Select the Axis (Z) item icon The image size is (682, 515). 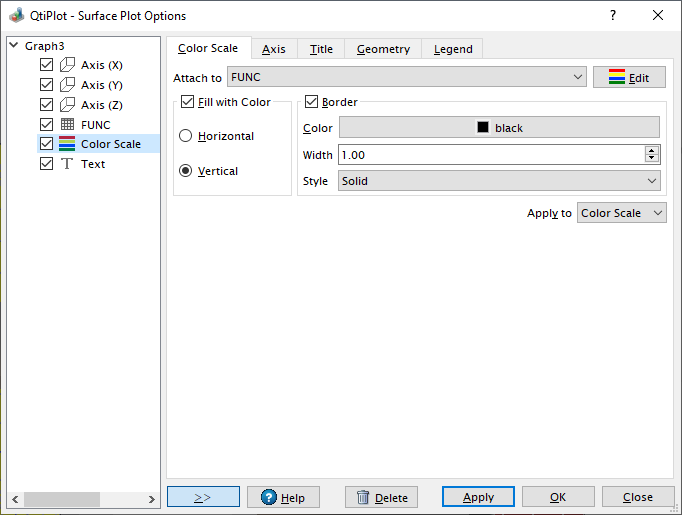[67, 105]
